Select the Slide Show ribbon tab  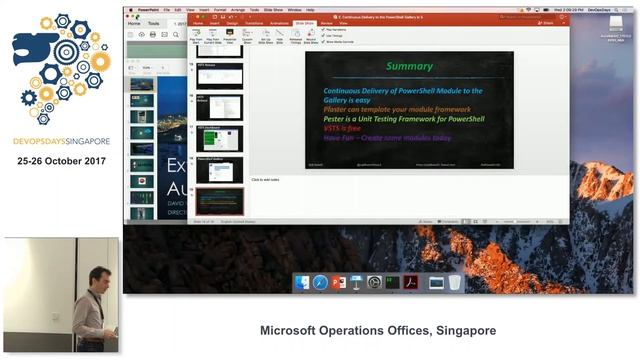304,24
